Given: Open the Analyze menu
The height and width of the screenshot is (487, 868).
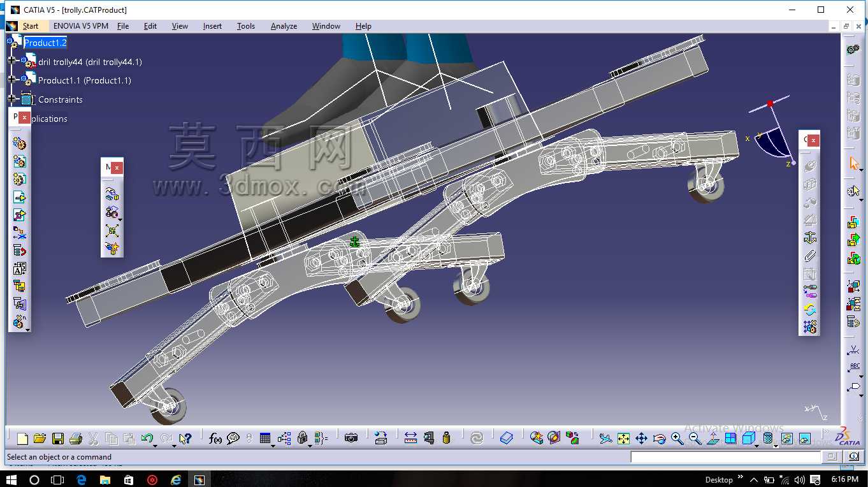Looking at the screenshot, I should coord(284,26).
